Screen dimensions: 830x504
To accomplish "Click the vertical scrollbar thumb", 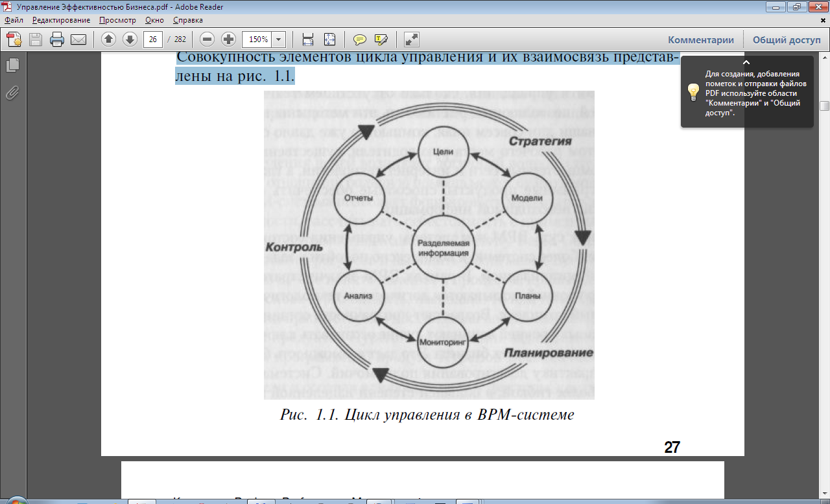I will coord(824,106).
